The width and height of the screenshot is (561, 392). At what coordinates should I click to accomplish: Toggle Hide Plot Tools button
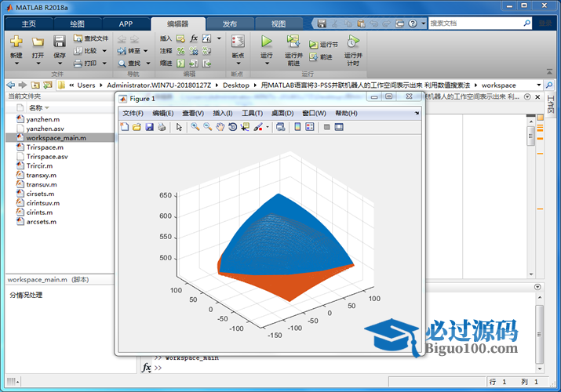(326, 127)
